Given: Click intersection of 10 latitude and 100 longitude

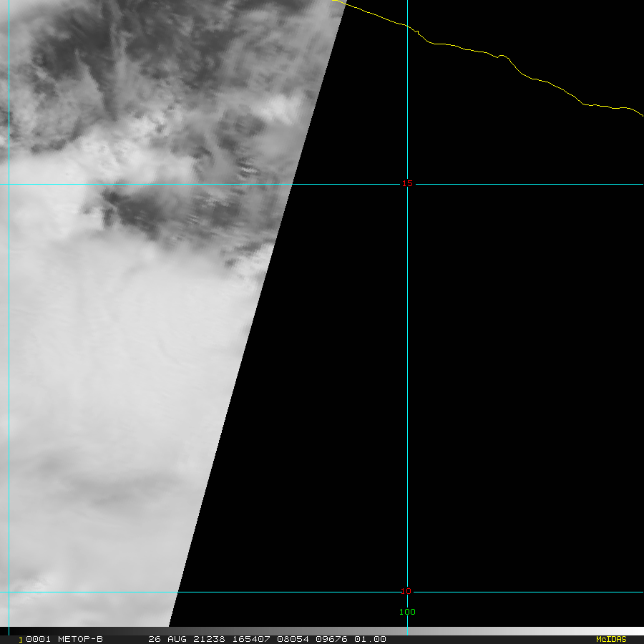Looking at the screenshot, I should tap(407, 592).
